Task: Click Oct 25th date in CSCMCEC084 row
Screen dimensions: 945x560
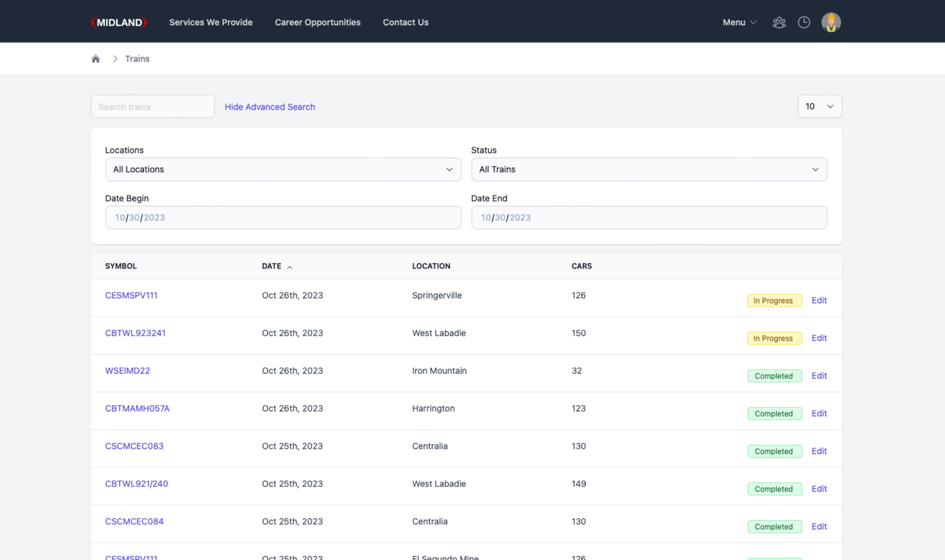Action: (292, 521)
